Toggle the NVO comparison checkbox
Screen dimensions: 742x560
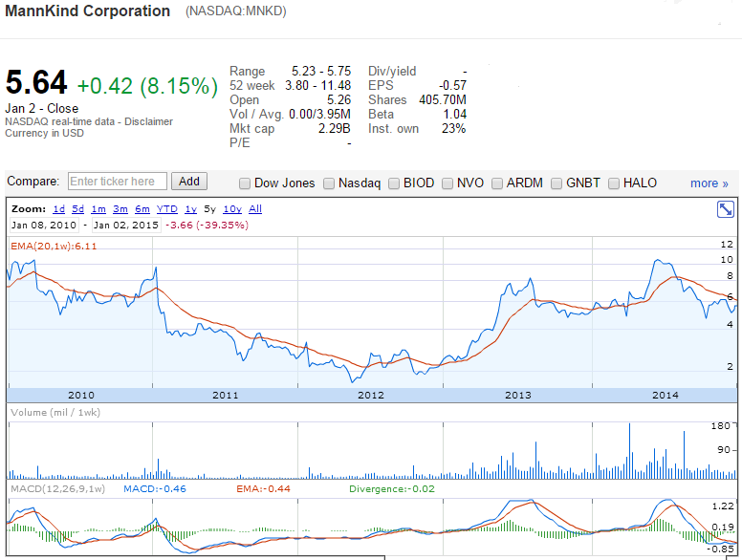[447, 183]
